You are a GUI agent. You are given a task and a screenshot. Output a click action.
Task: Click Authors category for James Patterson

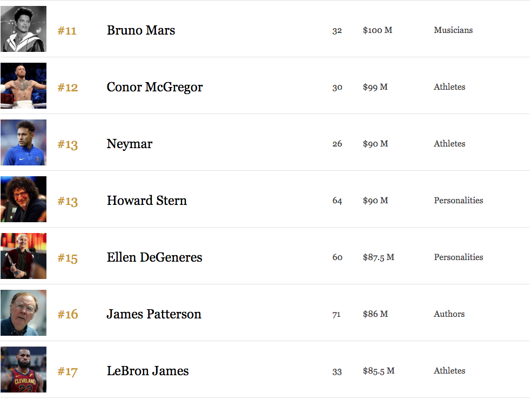[449, 314]
